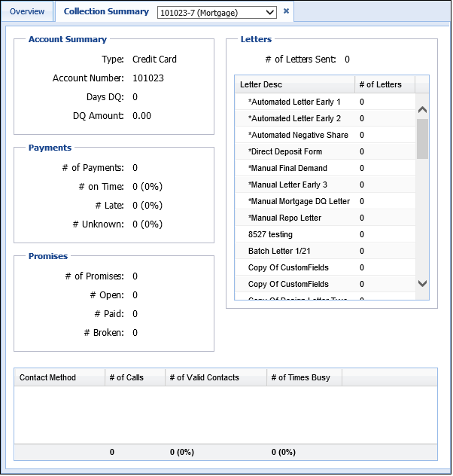The image size is (453, 476).
Task: Select the *Manual Letter Early 3 row
Action: [x=325, y=185]
